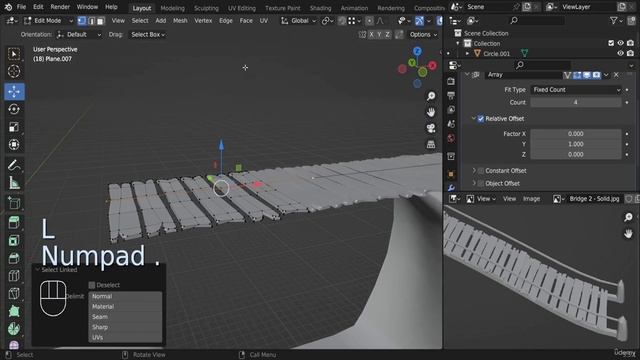Open Options dropdown
The image size is (640, 360).
pyautogui.click(x=423, y=35)
